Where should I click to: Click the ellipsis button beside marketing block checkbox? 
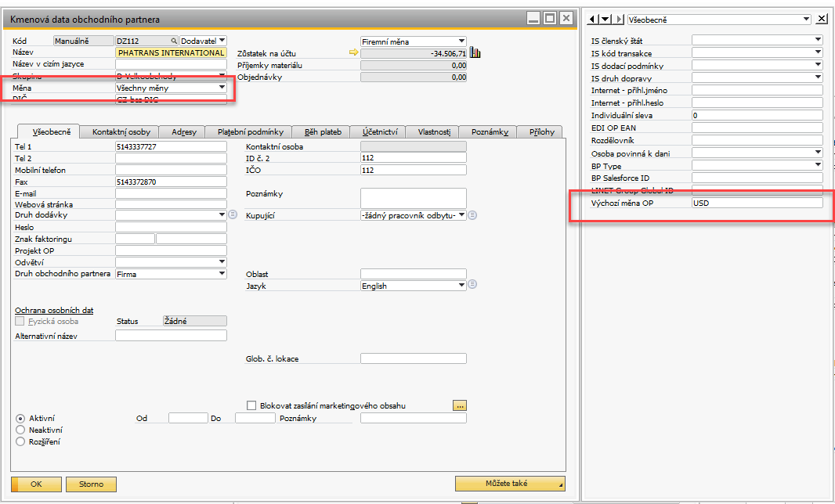tap(460, 405)
